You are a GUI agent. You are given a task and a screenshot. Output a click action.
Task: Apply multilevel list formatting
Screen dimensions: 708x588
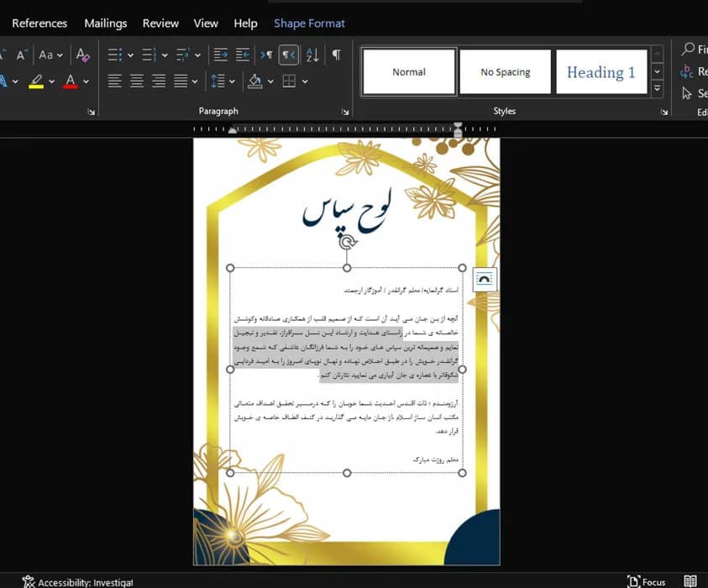[183, 55]
